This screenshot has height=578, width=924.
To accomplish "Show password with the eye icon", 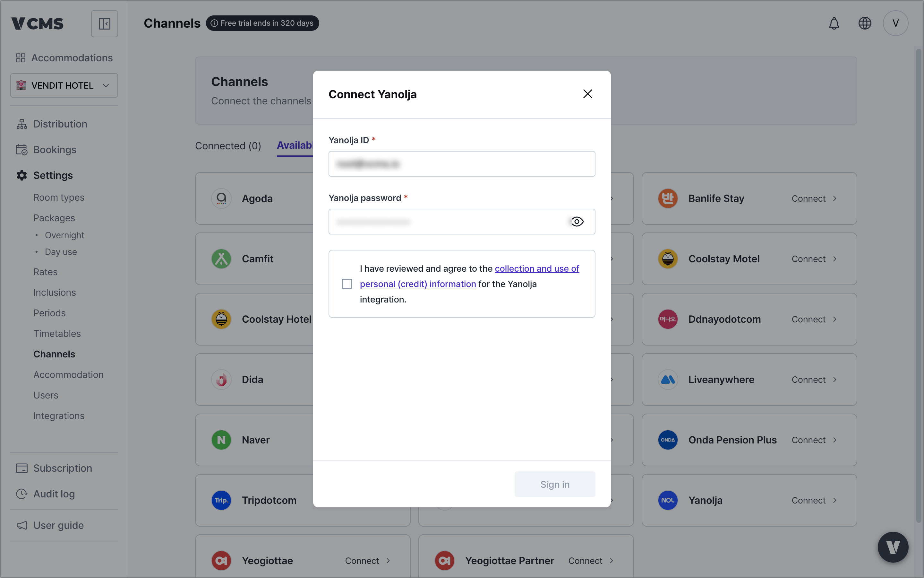I will (577, 222).
